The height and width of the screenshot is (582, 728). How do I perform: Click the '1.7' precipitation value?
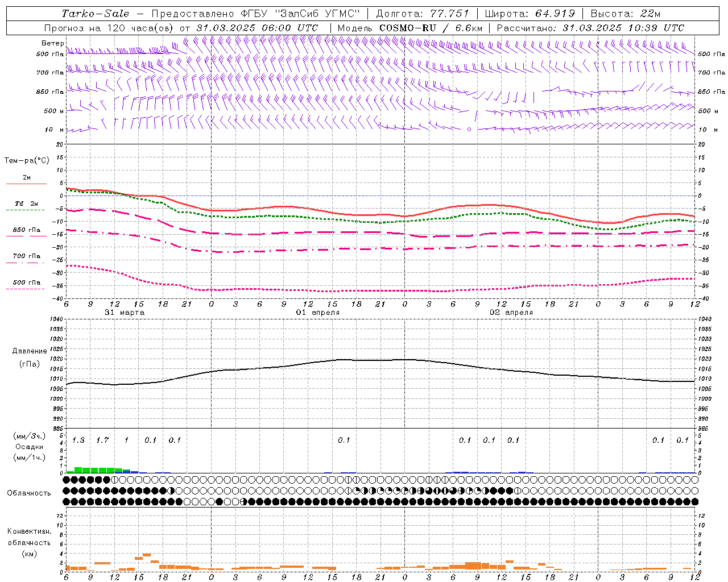(x=102, y=440)
